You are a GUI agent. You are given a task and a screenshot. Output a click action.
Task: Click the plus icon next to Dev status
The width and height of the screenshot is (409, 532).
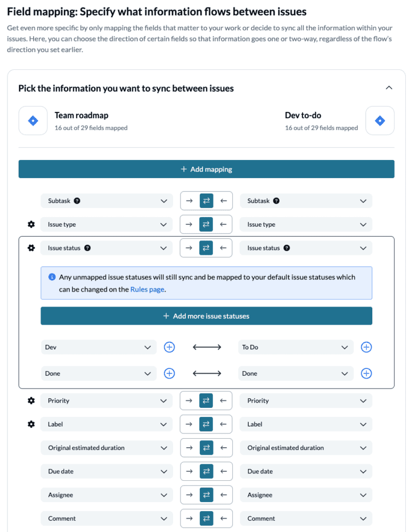[x=169, y=347]
